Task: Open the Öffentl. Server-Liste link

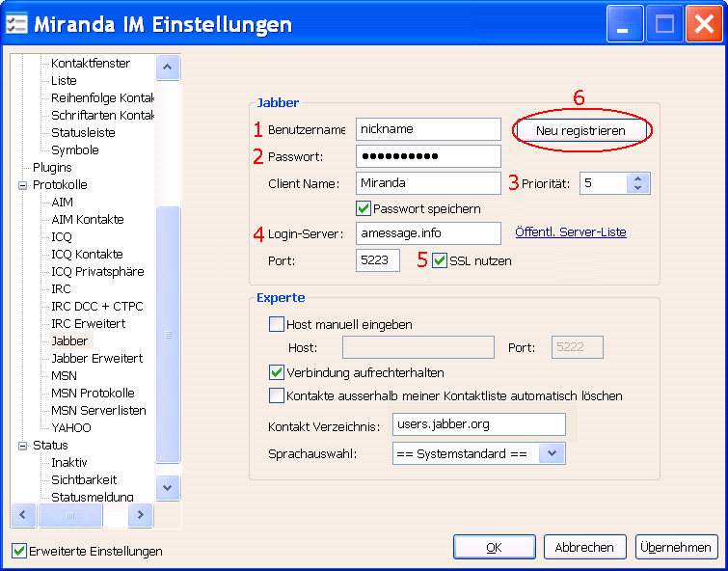Action: (x=571, y=232)
